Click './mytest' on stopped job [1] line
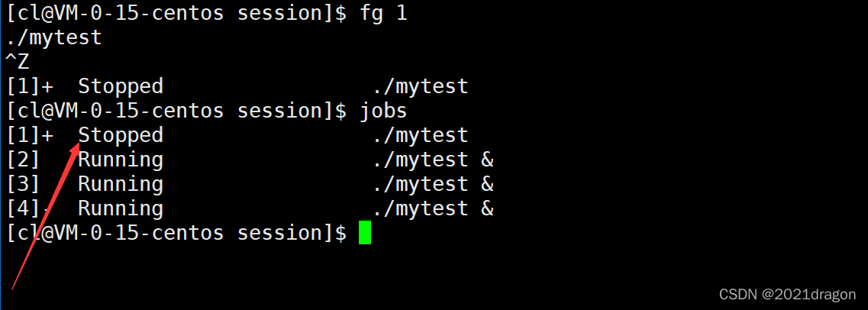The image size is (868, 310). coord(421,135)
